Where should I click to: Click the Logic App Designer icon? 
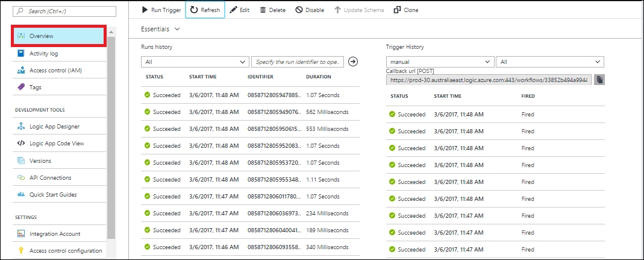click(21, 127)
